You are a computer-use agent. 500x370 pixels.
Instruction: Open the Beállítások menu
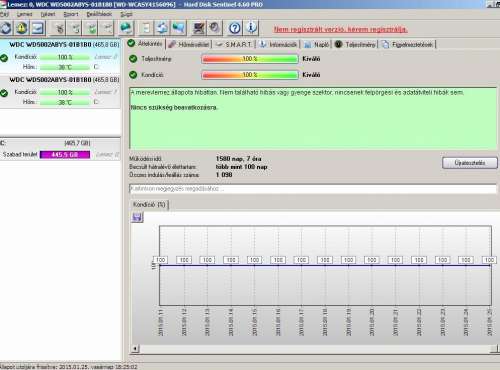click(x=99, y=14)
